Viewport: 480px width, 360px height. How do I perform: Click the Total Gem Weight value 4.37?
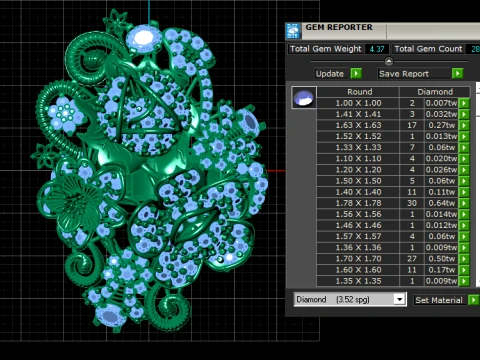point(377,49)
